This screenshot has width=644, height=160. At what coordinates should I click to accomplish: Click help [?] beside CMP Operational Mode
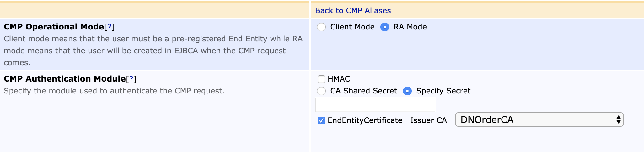coord(109,27)
